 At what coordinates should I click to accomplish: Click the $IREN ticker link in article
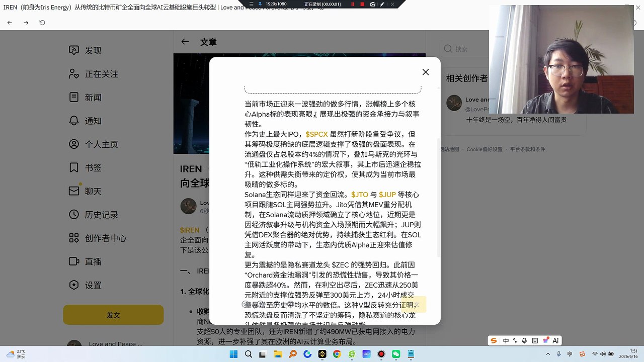190,230
